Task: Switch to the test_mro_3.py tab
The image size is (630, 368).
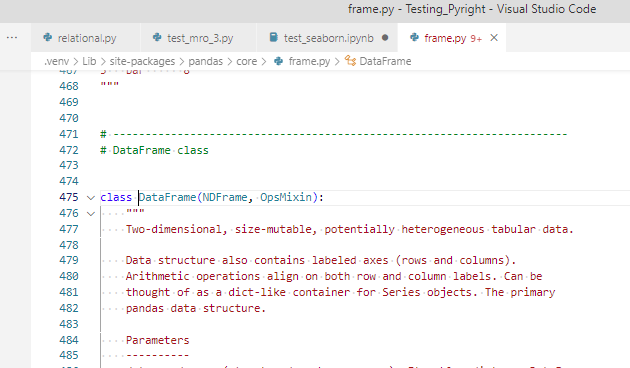Action: (x=198, y=38)
